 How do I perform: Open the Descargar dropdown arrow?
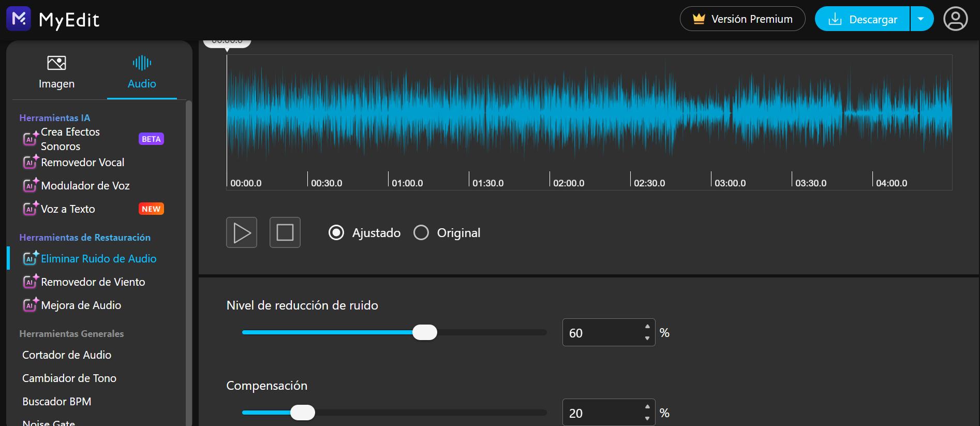(922, 19)
